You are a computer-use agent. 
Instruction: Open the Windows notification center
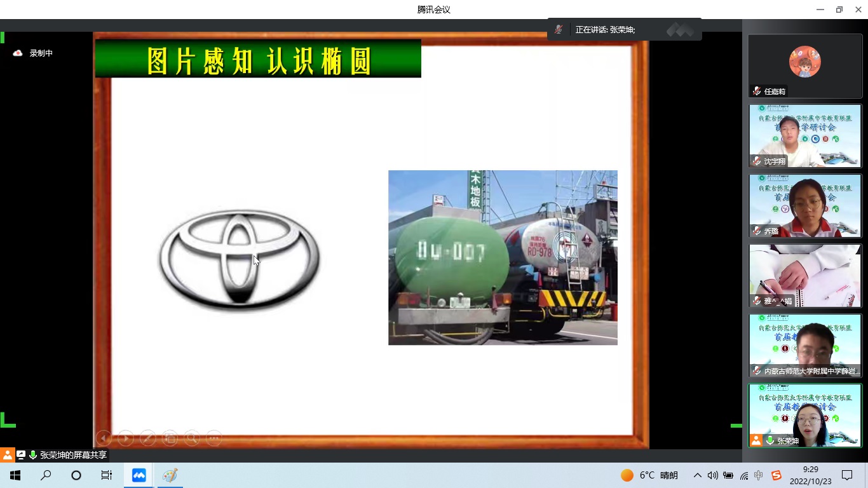click(x=847, y=475)
